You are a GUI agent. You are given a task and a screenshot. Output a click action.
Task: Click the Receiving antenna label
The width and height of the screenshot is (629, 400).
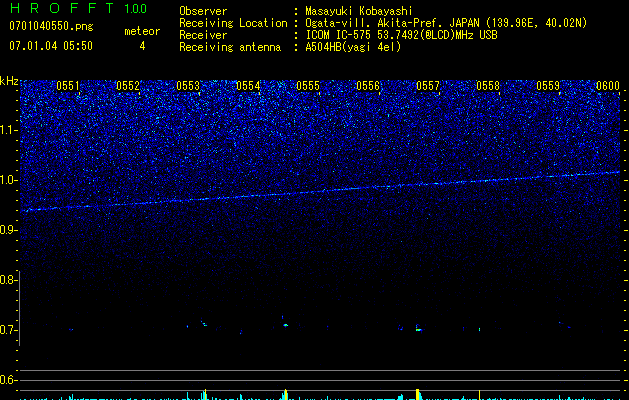tap(230, 47)
